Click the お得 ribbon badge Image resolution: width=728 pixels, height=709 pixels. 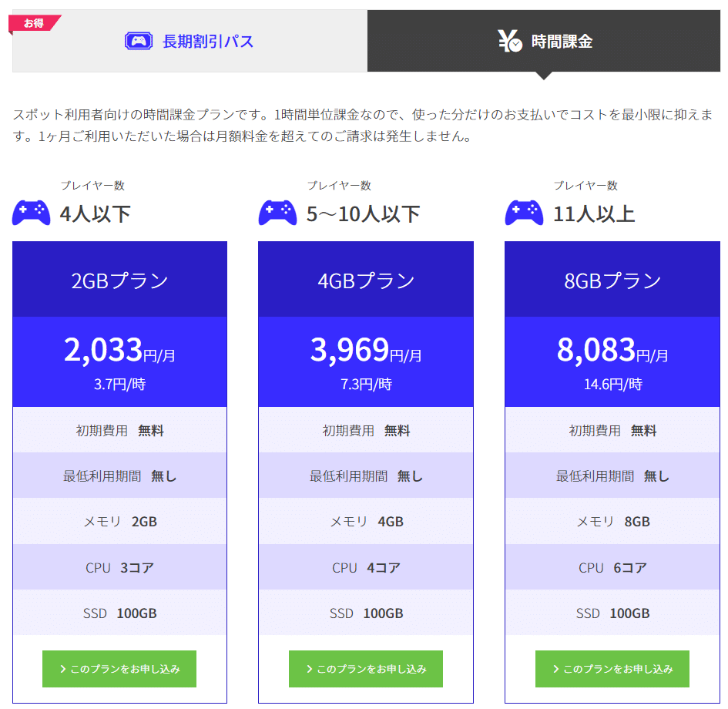pos(35,23)
